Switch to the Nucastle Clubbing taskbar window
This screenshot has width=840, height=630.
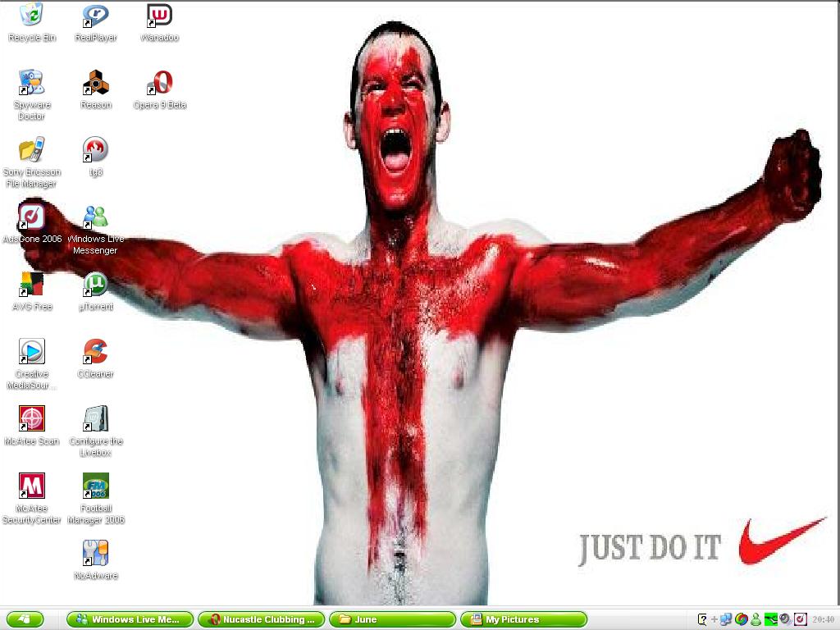(x=262, y=619)
